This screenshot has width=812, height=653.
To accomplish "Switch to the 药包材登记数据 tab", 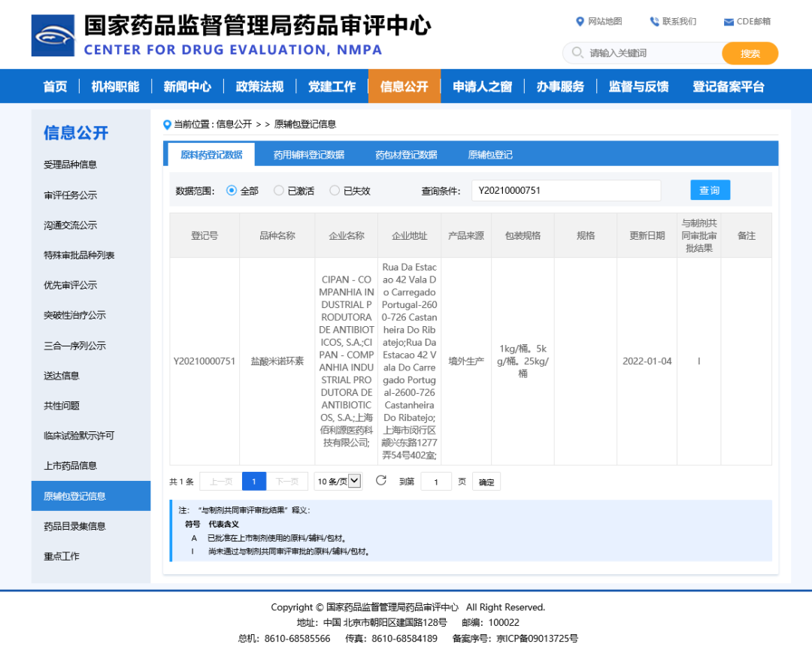I will tap(406, 155).
